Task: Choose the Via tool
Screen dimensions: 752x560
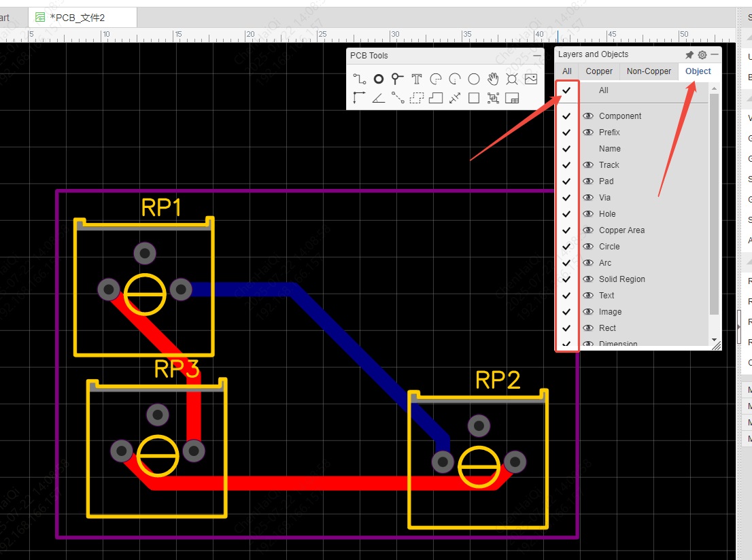Action: pyautogui.click(x=398, y=79)
